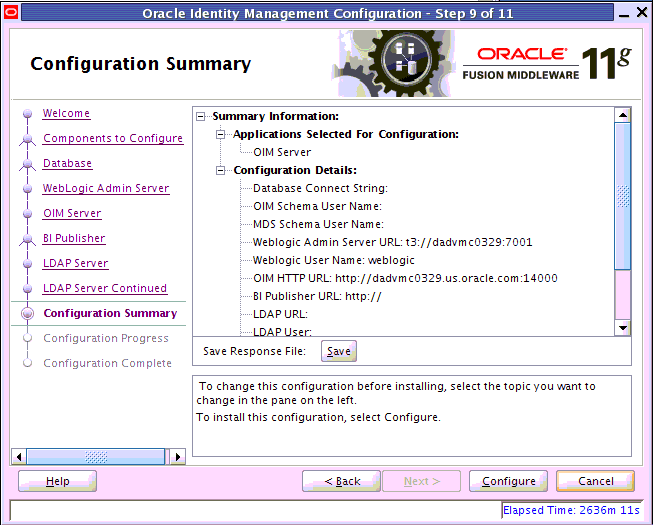Viewport: 653px width, 525px height.
Task: Click left arrow of navigation pane scrollbar
Action: (18, 456)
